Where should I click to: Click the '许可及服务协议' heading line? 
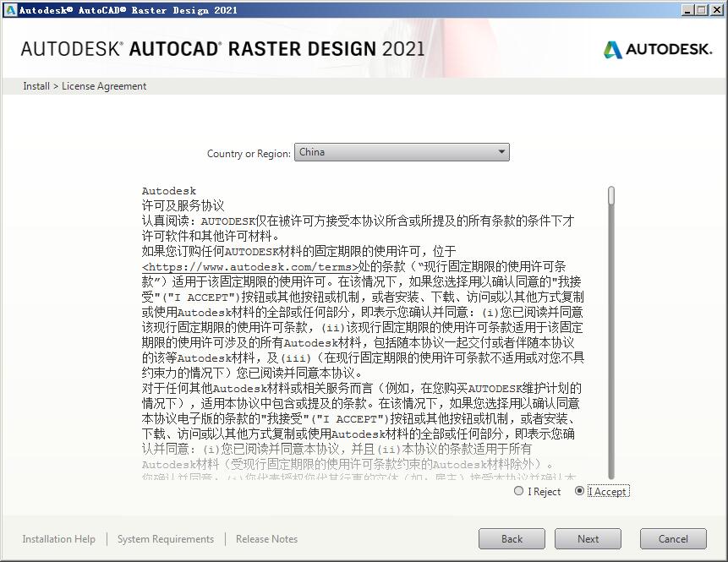pyautogui.click(x=183, y=205)
